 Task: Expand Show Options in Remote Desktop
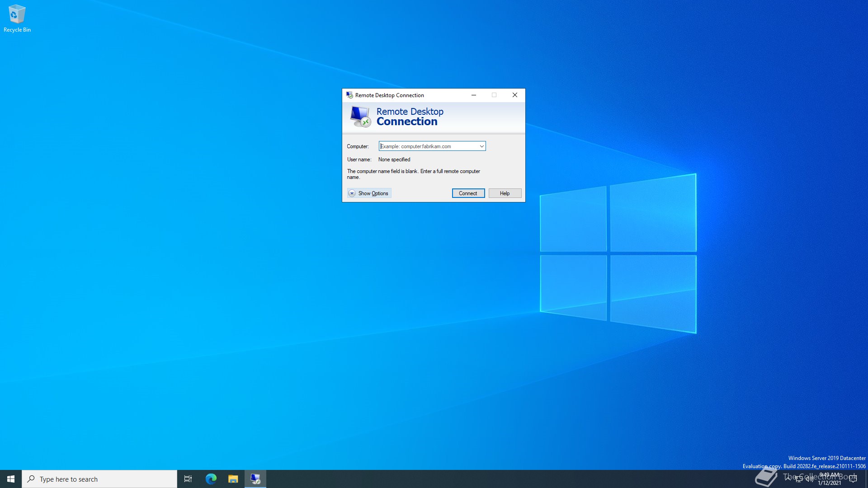click(x=369, y=193)
